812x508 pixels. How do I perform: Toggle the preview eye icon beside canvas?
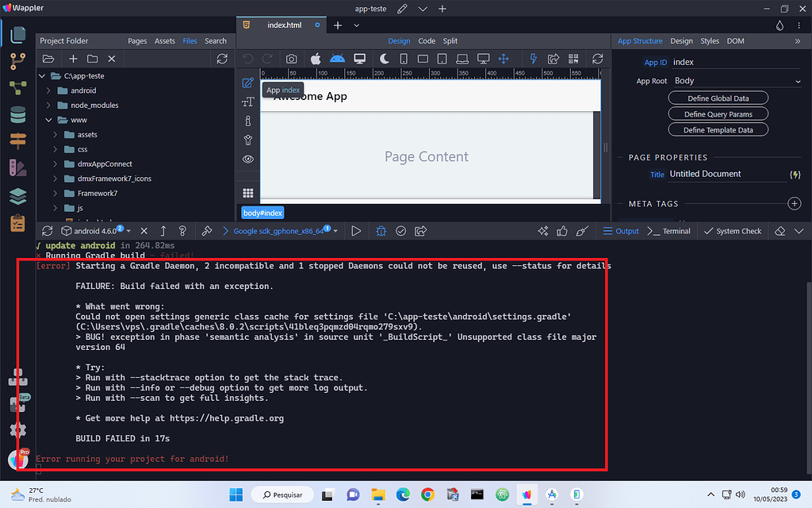pos(248,159)
